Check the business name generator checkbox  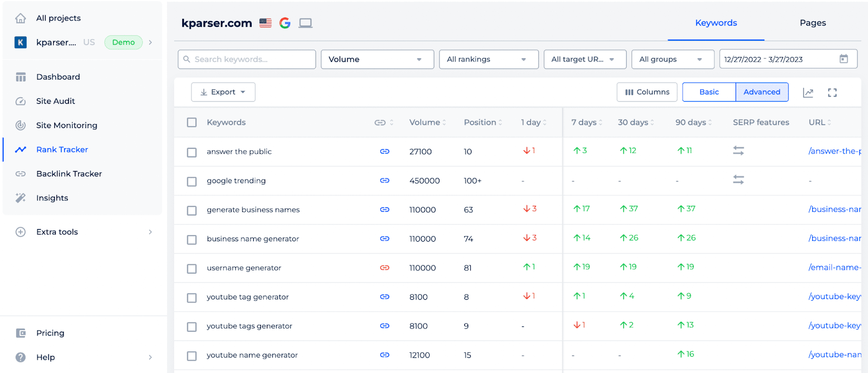coord(192,239)
